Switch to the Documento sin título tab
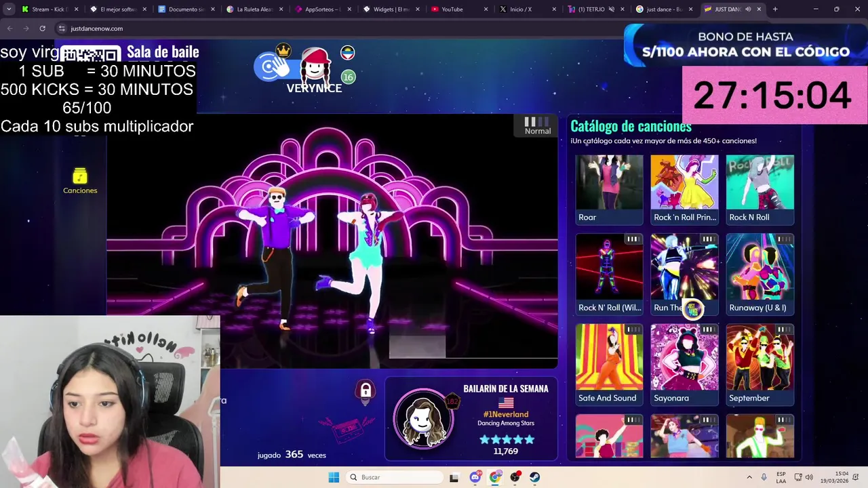868x488 pixels. [x=186, y=9]
